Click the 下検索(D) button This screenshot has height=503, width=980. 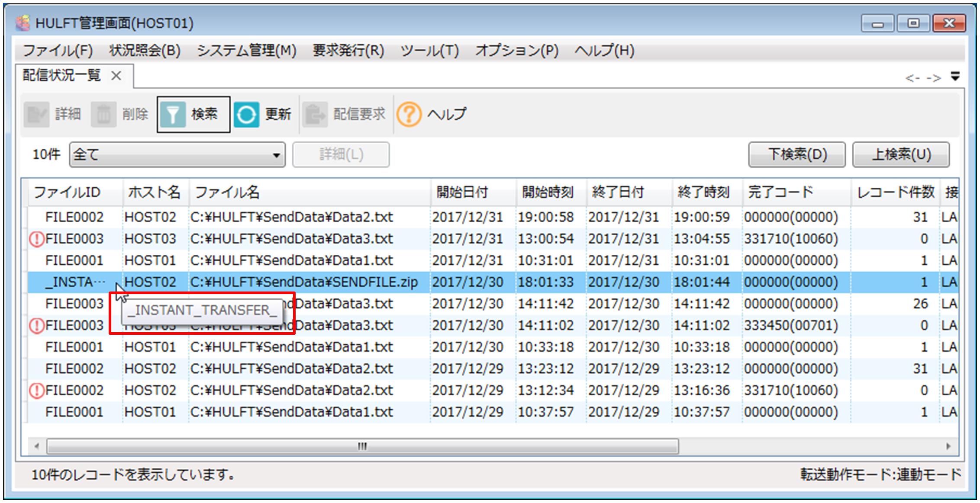point(797,154)
